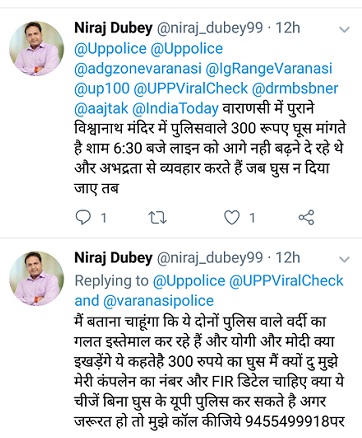Open @niraj_dubey99 handle on second tweet
The height and width of the screenshot is (438, 362).
(210, 258)
